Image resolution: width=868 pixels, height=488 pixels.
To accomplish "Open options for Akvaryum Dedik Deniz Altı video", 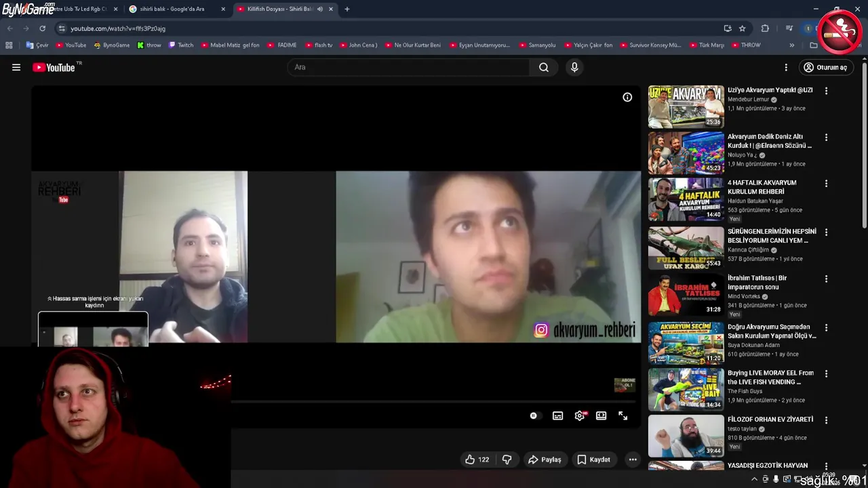I will click(x=826, y=138).
